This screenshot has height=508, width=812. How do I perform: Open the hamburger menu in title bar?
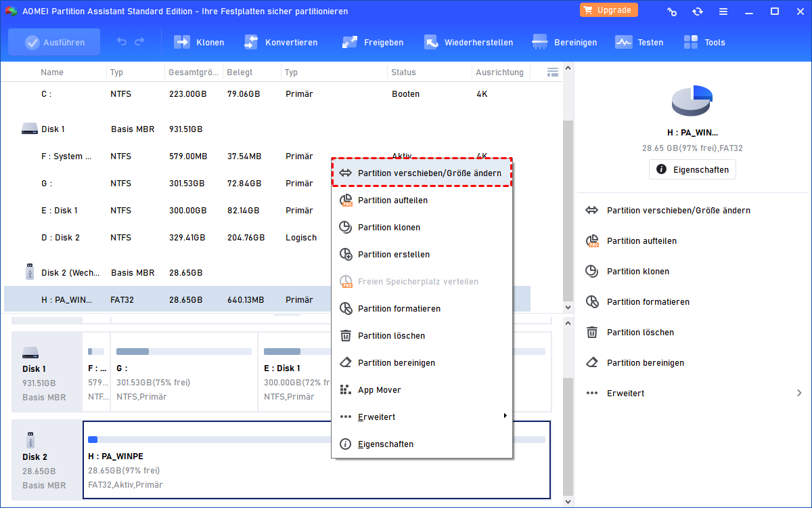point(723,11)
